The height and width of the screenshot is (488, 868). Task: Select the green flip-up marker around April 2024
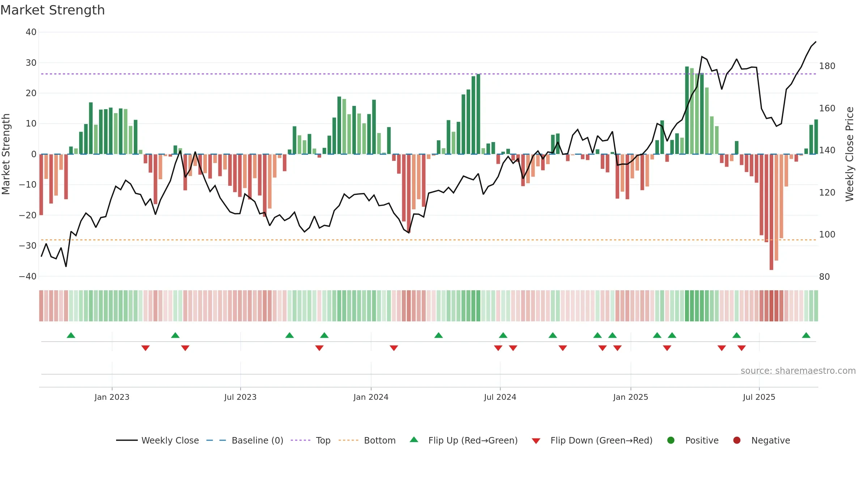(x=439, y=335)
